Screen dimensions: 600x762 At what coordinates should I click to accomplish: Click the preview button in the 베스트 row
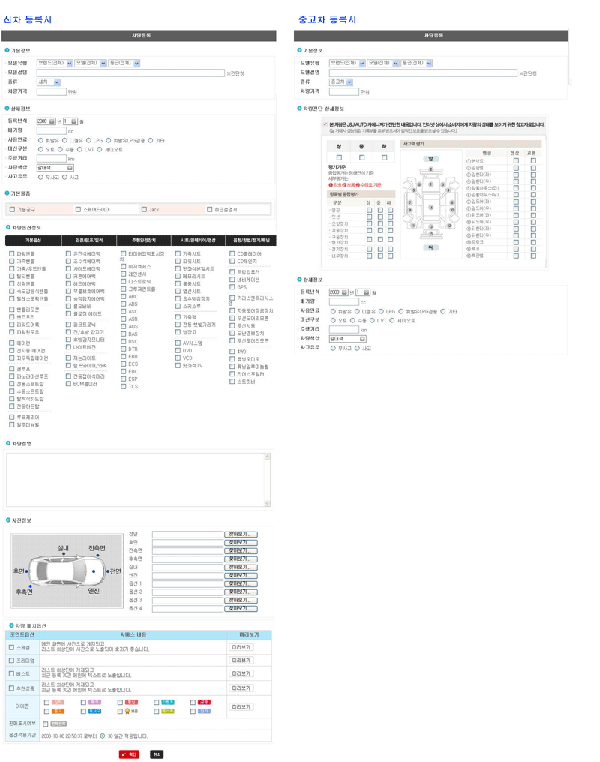point(241,674)
